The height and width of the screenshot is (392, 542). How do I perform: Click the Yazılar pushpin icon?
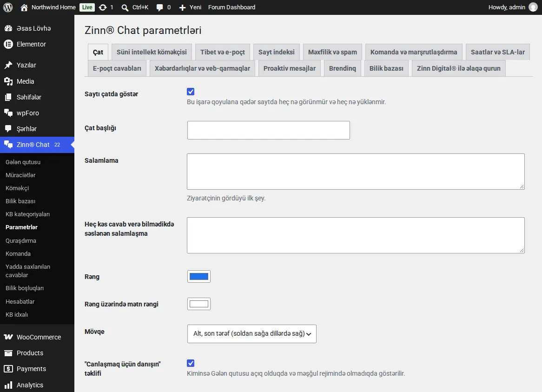pyautogui.click(x=8, y=65)
